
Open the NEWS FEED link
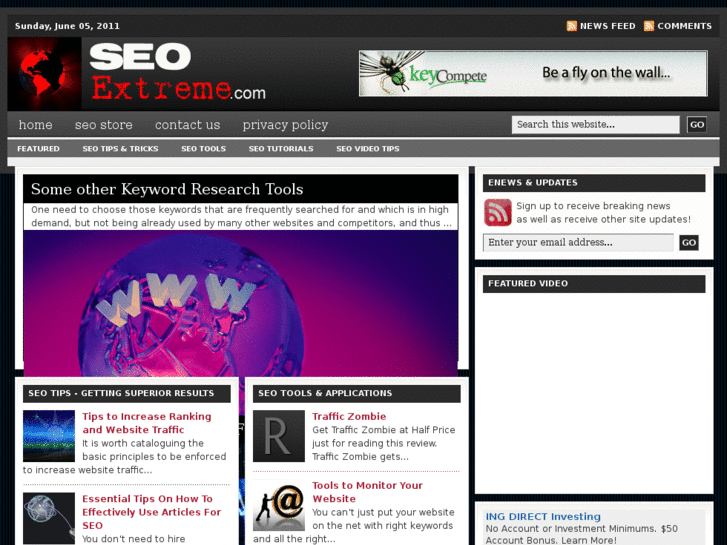point(607,26)
